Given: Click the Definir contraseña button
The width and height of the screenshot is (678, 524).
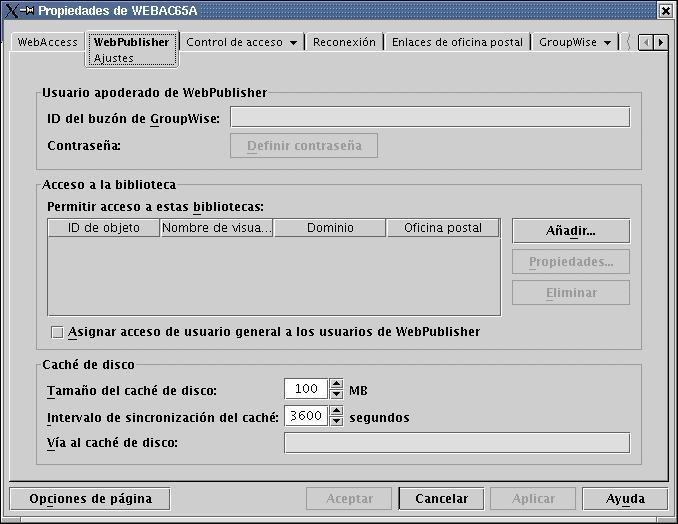Looking at the screenshot, I should coord(304,146).
